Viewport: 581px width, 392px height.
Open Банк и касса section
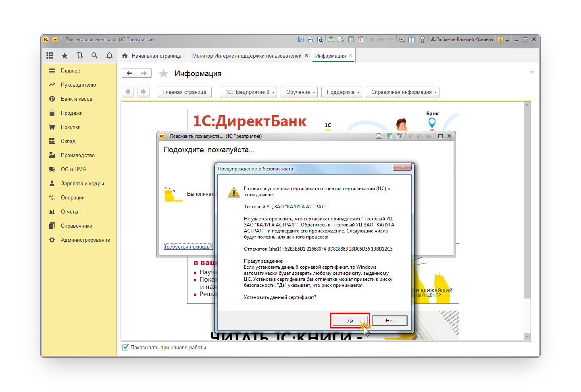[79, 99]
